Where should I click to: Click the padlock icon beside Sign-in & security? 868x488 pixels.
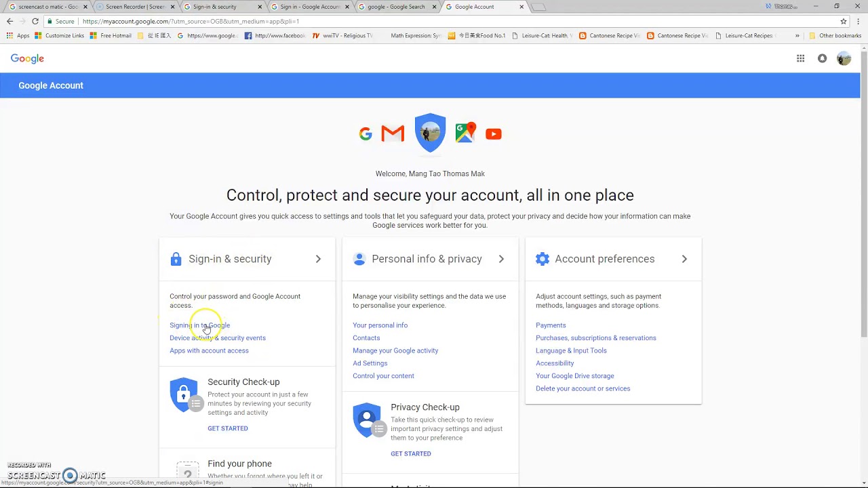[176, 259]
